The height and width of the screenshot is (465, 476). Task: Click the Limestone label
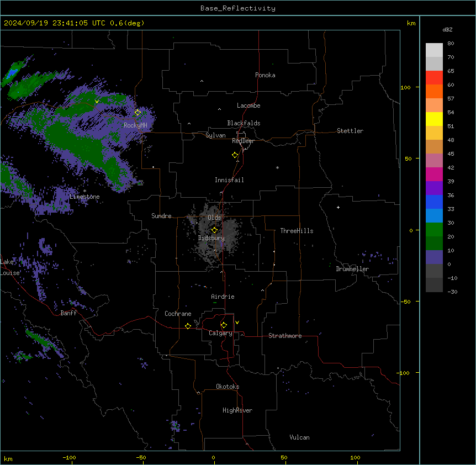(x=84, y=197)
